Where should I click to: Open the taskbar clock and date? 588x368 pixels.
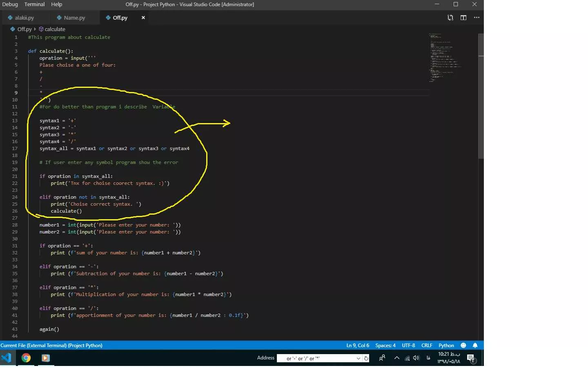[x=449, y=358]
